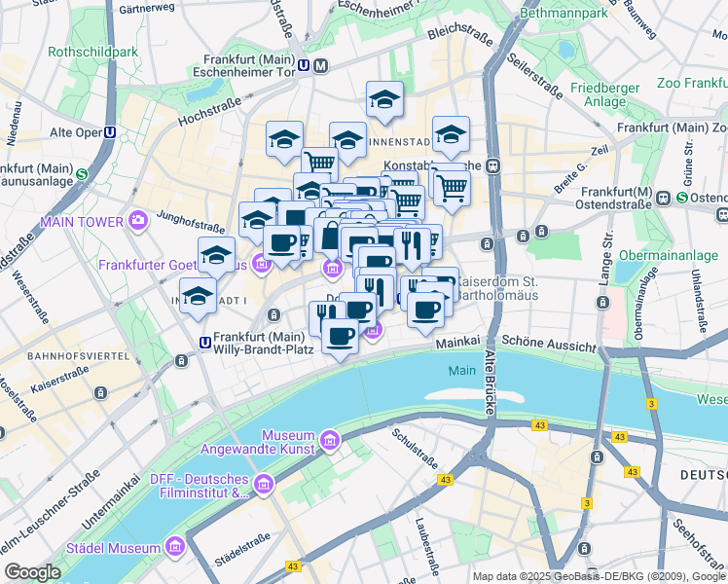Select the topmost graduation cap marker

384,102
